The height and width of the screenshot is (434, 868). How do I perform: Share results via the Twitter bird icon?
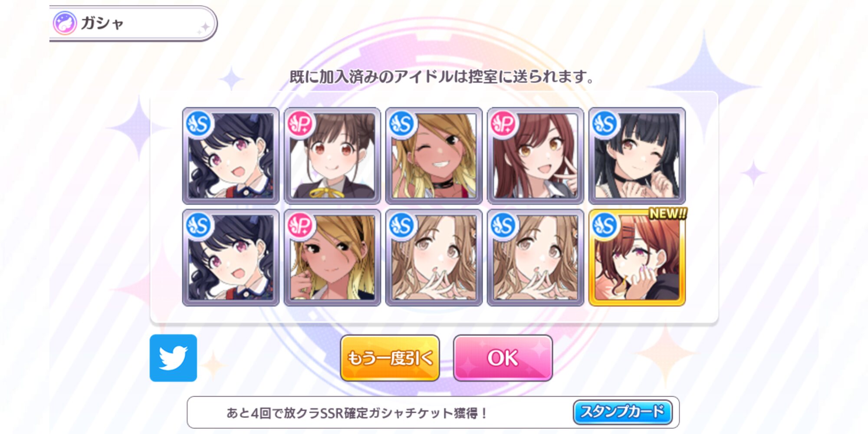point(173,358)
